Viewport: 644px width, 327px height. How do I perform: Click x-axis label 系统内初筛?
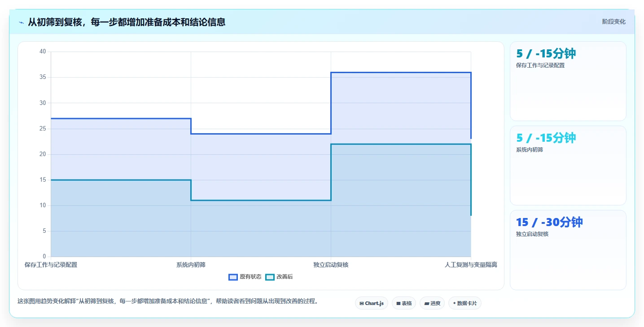[x=191, y=265]
